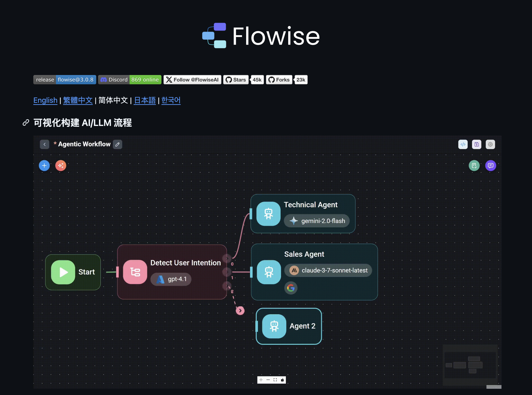The image size is (532, 395).
Task: Open the AI assistant sparkle icon
Action: (x=61, y=166)
